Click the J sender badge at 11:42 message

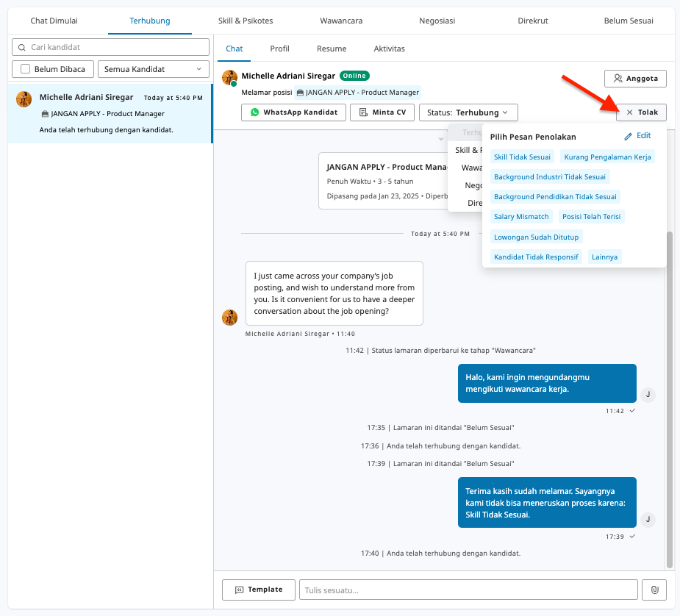coord(648,395)
